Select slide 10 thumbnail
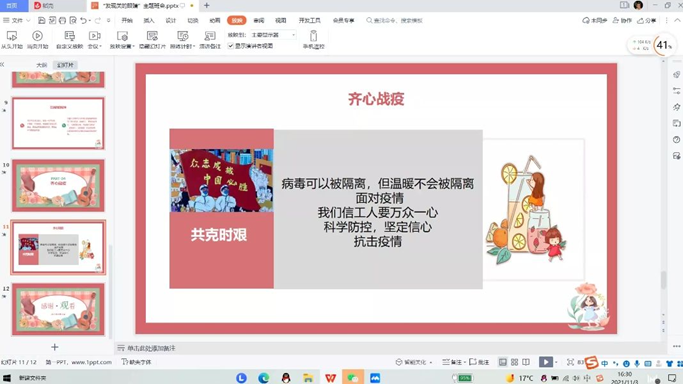Screen dimensions: 683x384 tap(58, 185)
